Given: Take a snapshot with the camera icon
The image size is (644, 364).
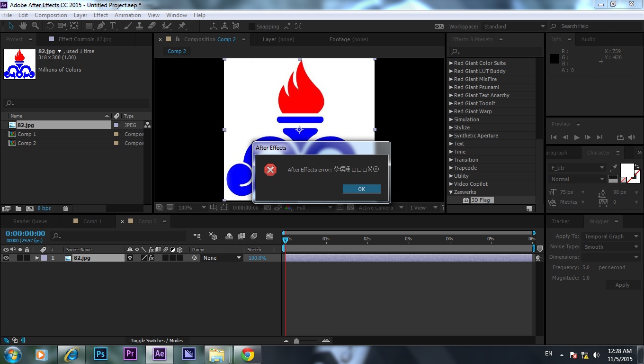Looking at the screenshot, I should tap(268, 208).
